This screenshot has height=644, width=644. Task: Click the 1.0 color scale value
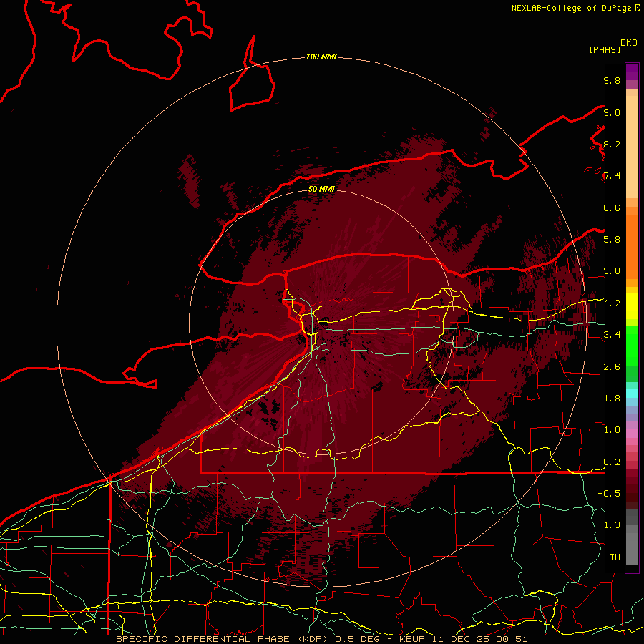612,430
